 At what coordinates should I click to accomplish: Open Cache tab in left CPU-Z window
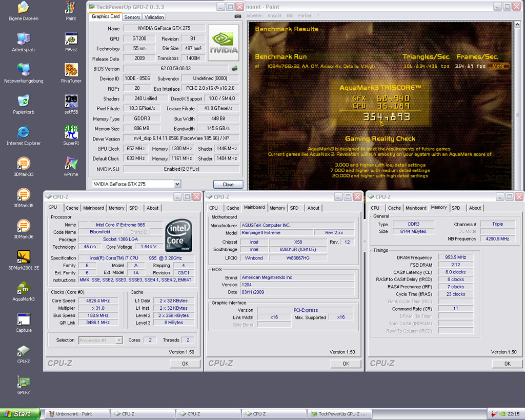[72, 208]
